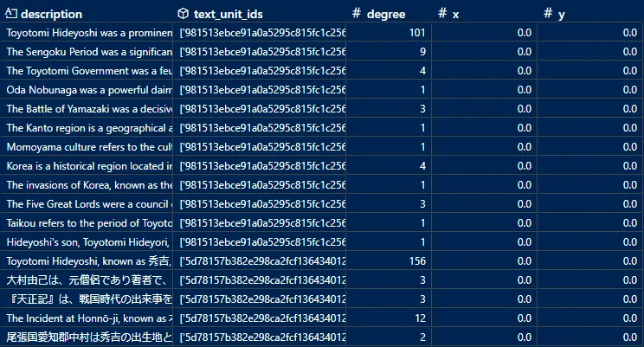Select x value in 尾張国愛知郡中村 row
Screen dimensions: 644x347
pyautogui.click(x=524, y=337)
